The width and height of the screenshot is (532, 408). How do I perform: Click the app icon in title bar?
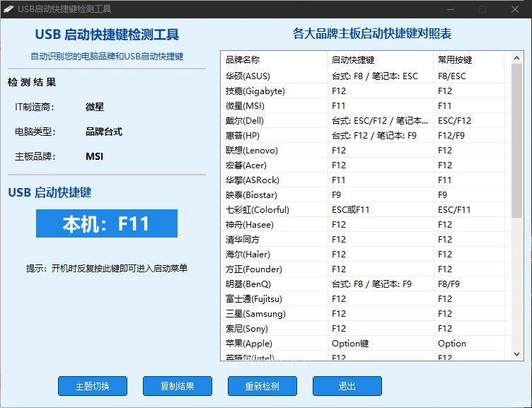(8, 9)
